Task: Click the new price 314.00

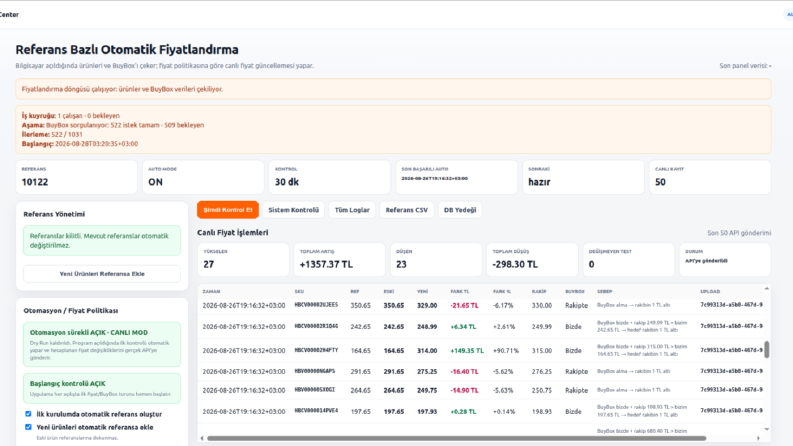Action: click(427, 350)
